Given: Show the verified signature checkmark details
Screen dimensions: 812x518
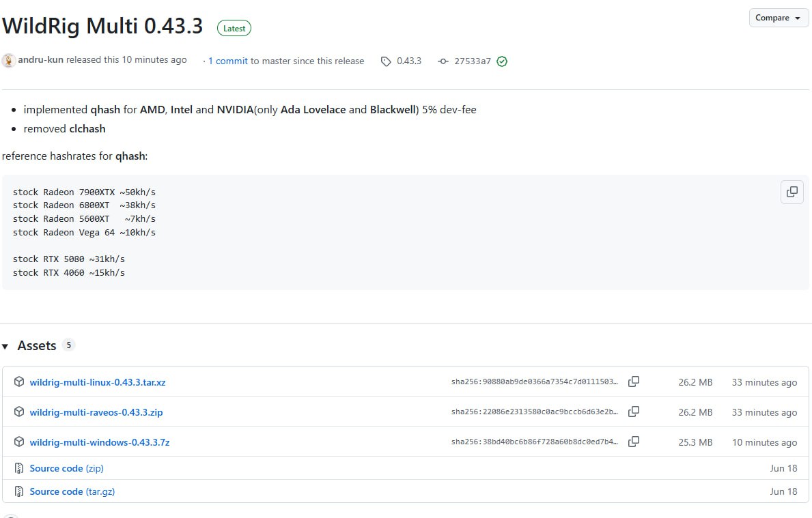Looking at the screenshot, I should (x=502, y=61).
